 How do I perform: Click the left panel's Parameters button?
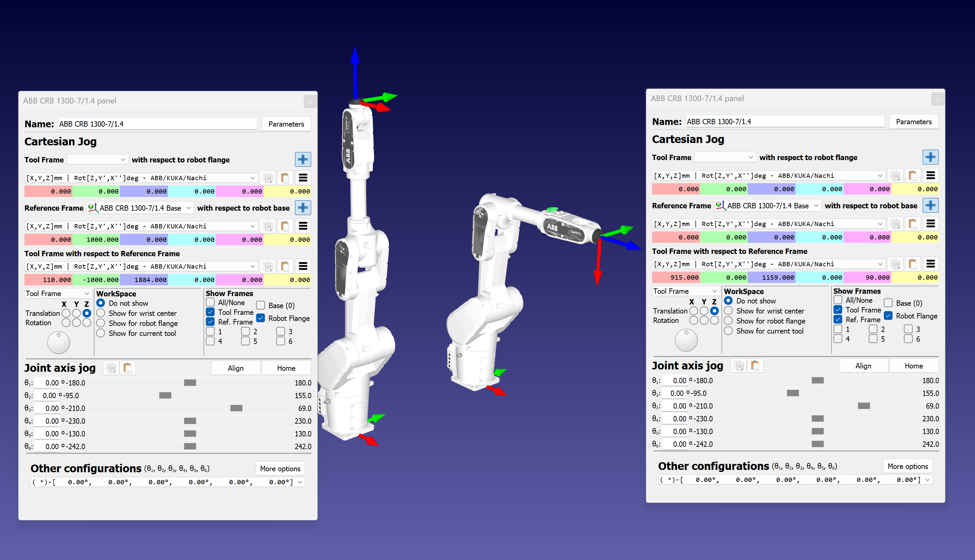(x=286, y=124)
